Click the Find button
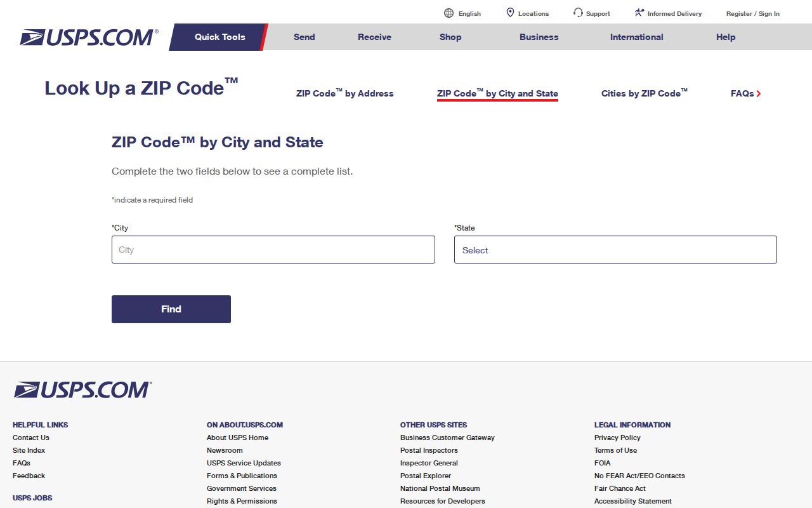Image resolution: width=812 pixels, height=508 pixels. pyautogui.click(x=171, y=309)
